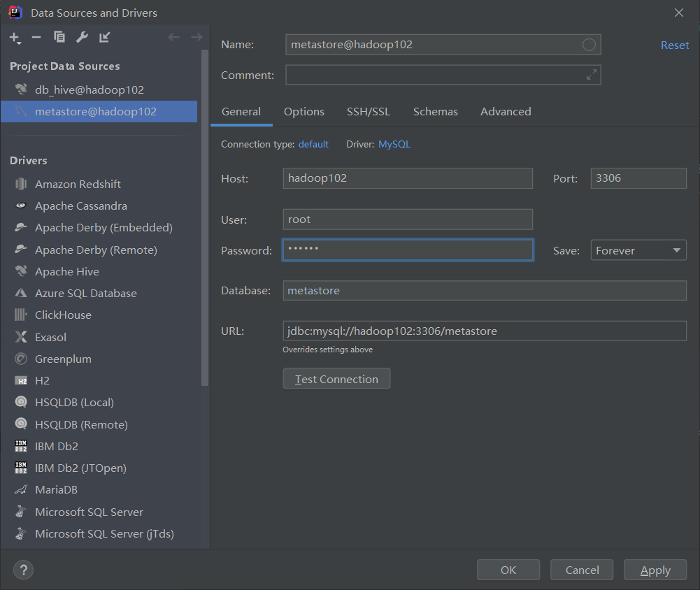Click the OK button

508,570
